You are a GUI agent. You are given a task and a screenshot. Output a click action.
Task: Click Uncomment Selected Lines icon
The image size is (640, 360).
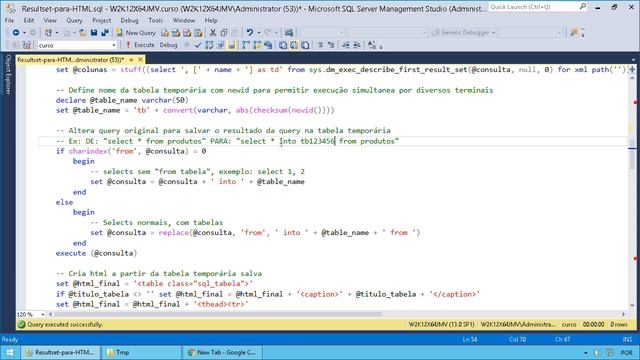point(331,45)
